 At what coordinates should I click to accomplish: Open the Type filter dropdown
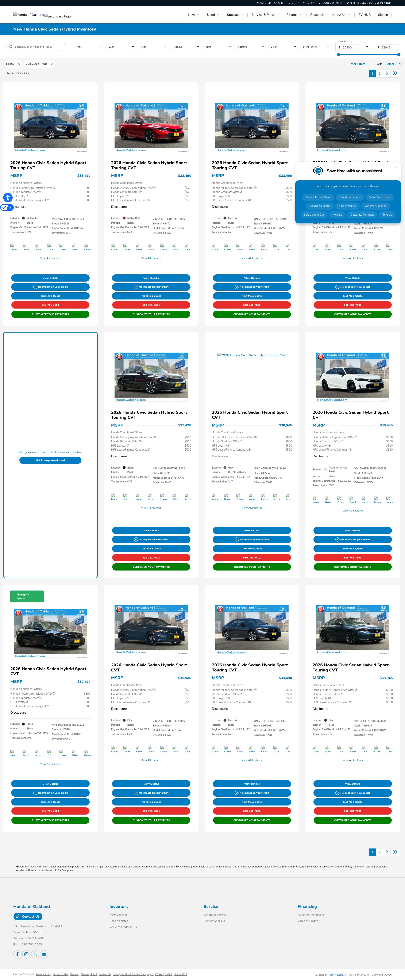(x=89, y=47)
